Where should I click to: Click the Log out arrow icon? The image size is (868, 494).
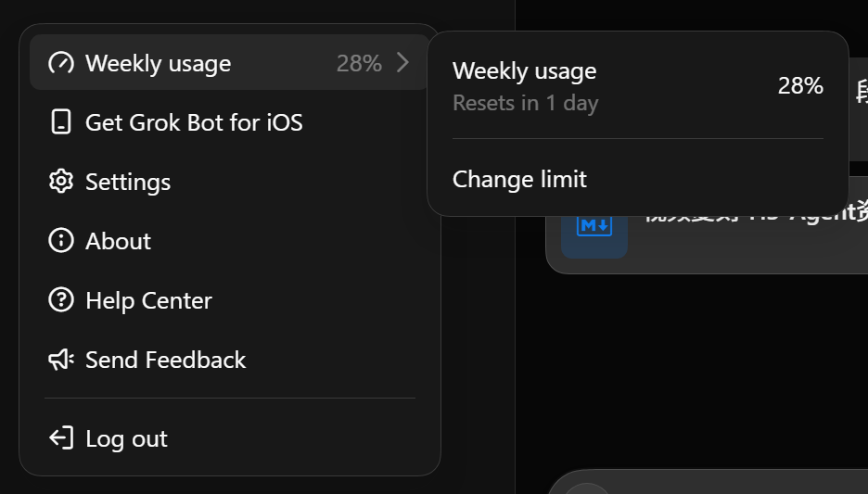tap(61, 438)
